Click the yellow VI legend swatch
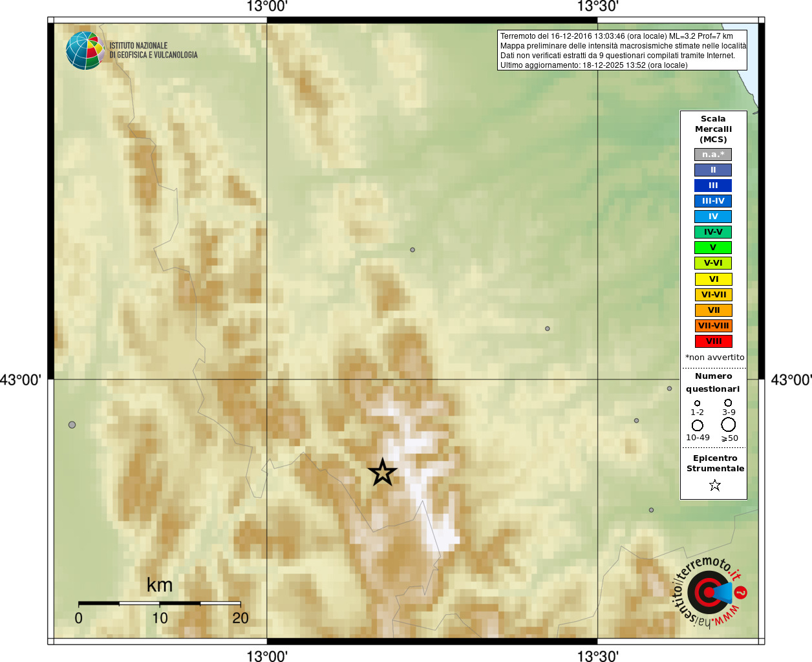Screen dimensions: 812x662 point(713,279)
